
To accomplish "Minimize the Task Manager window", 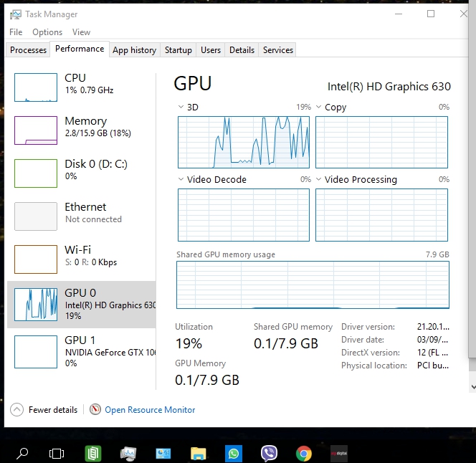I will (x=399, y=14).
